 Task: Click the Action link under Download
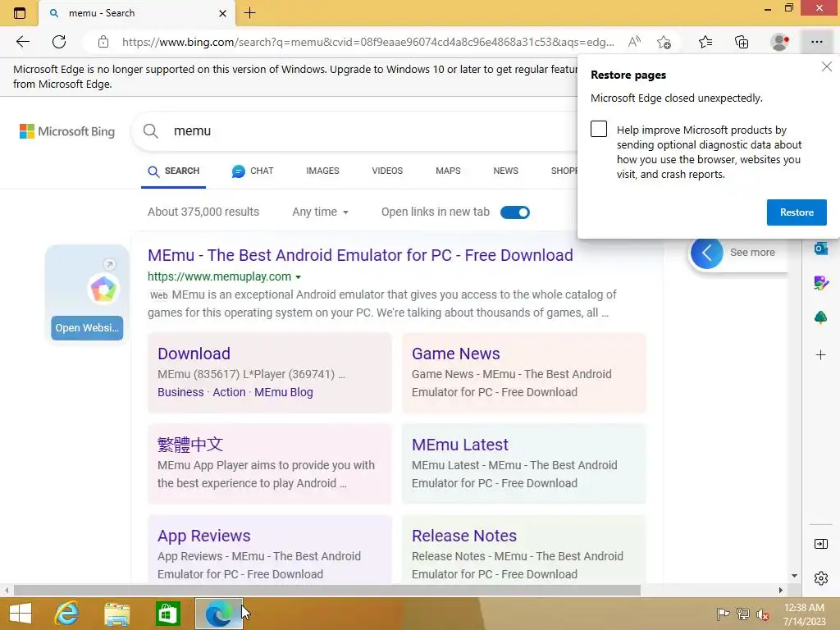pos(230,392)
